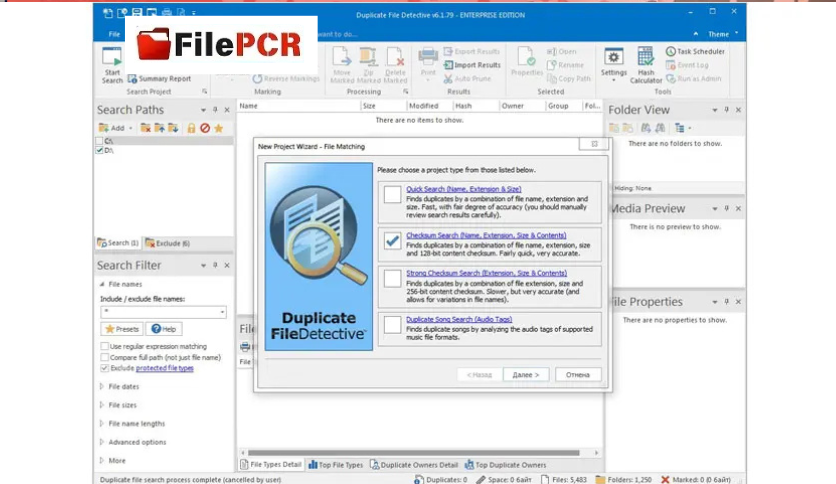
Task: Expand the File sizes section
Action: point(102,405)
